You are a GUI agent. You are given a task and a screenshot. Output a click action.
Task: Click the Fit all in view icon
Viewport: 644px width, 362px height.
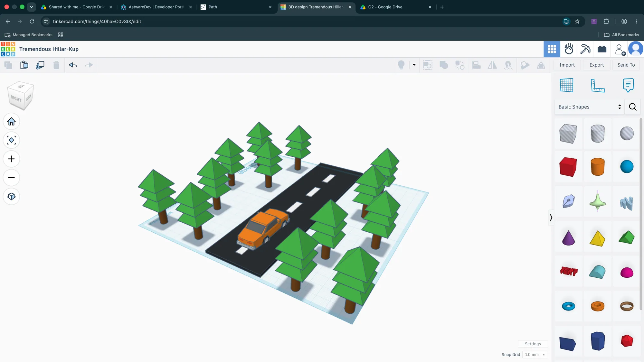pyautogui.click(x=11, y=140)
